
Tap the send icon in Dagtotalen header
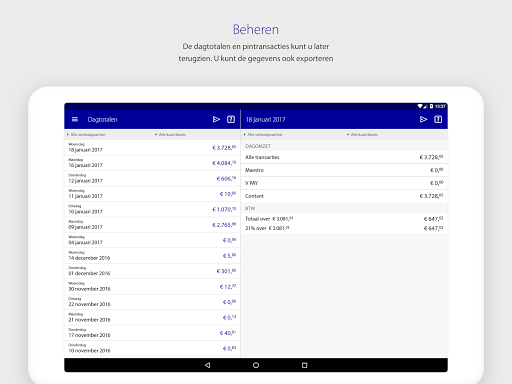tap(216, 119)
